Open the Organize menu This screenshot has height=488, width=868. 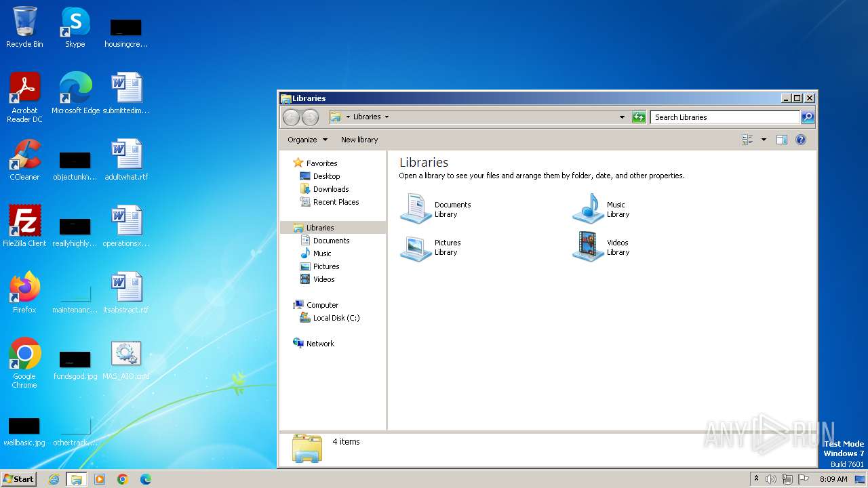click(307, 140)
